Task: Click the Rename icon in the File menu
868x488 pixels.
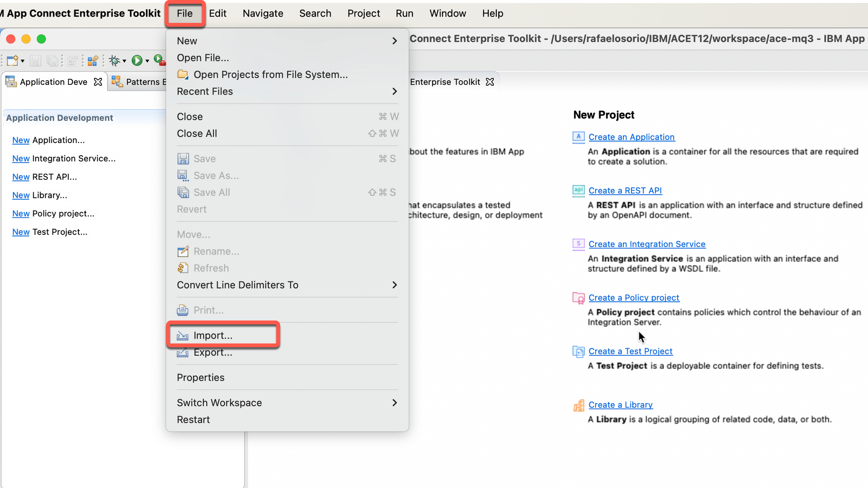Action: click(x=183, y=252)
